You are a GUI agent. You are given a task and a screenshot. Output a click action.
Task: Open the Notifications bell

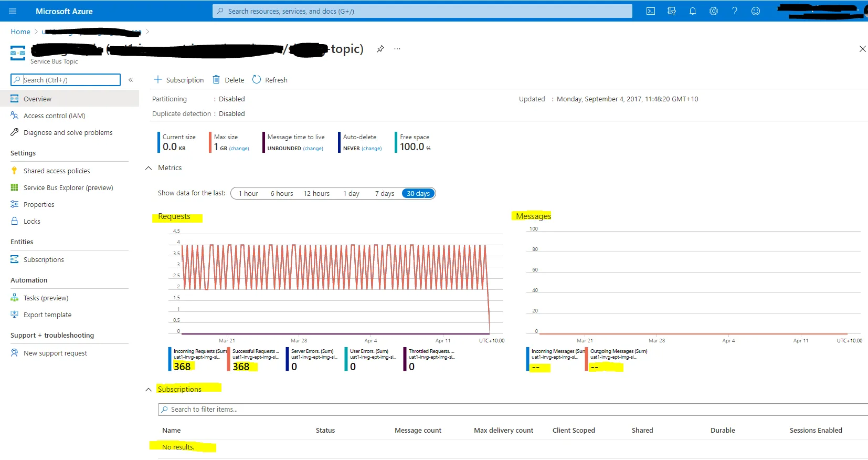(x=693, y=11)
